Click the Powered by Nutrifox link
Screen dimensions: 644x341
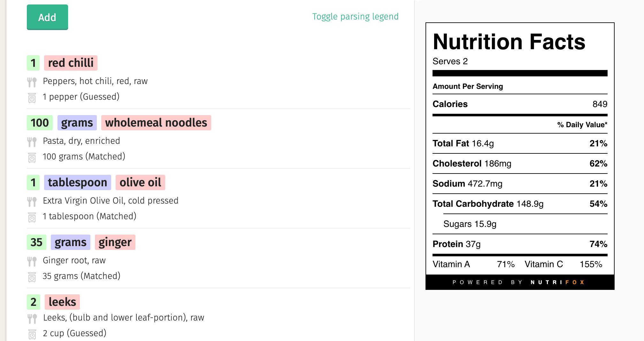click(x=520, y=282)
